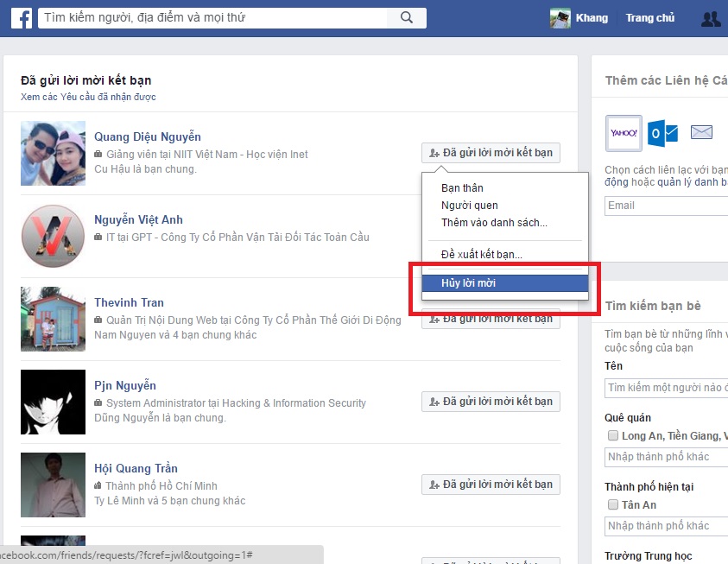Open Xem các Yêu cầu đã nhận được link
The image size is (728, 564).
86,97
